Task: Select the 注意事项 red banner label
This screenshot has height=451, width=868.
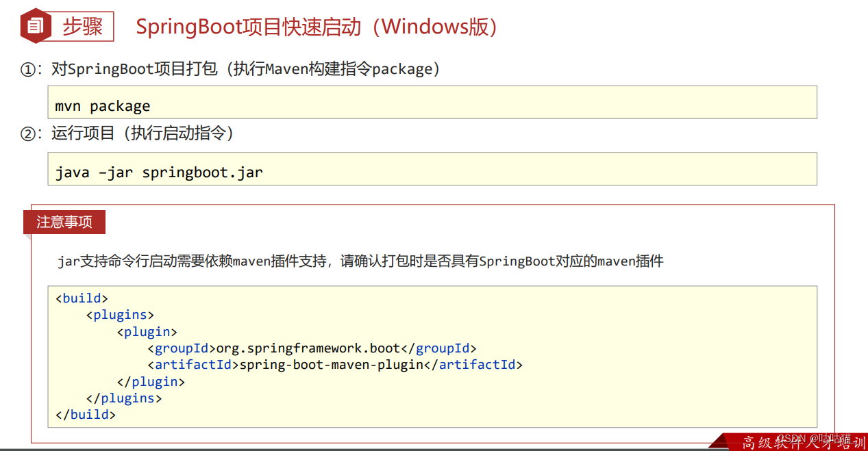Action: point(64,222)
